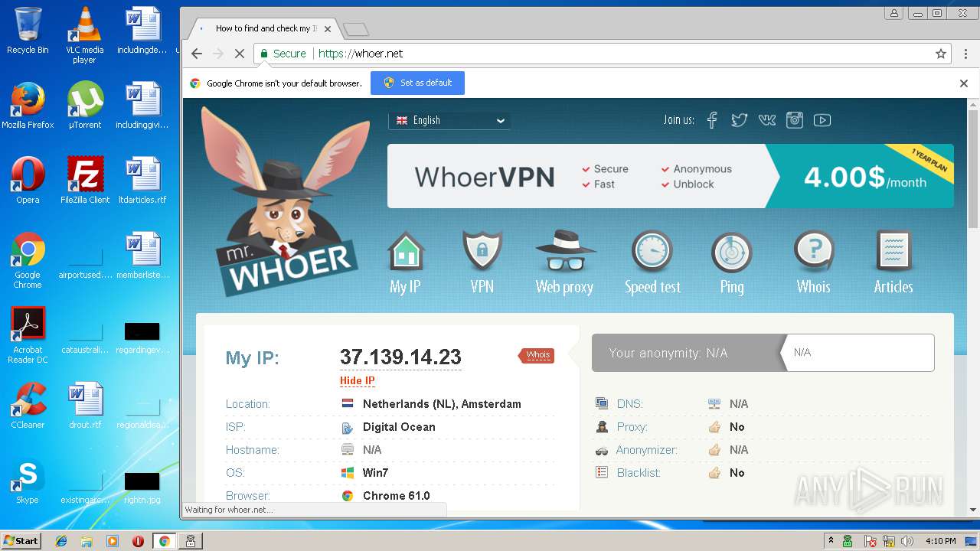Visit Whoer Instagram page icon
This screenshot has height=551, width=980.
pos(795,120)
